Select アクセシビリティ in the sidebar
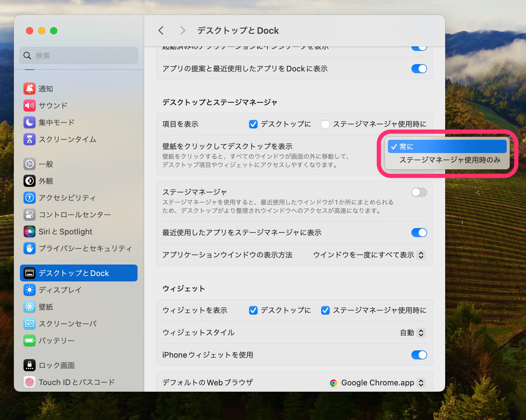The width and height of the screenshot is (526, 420). 79,198
